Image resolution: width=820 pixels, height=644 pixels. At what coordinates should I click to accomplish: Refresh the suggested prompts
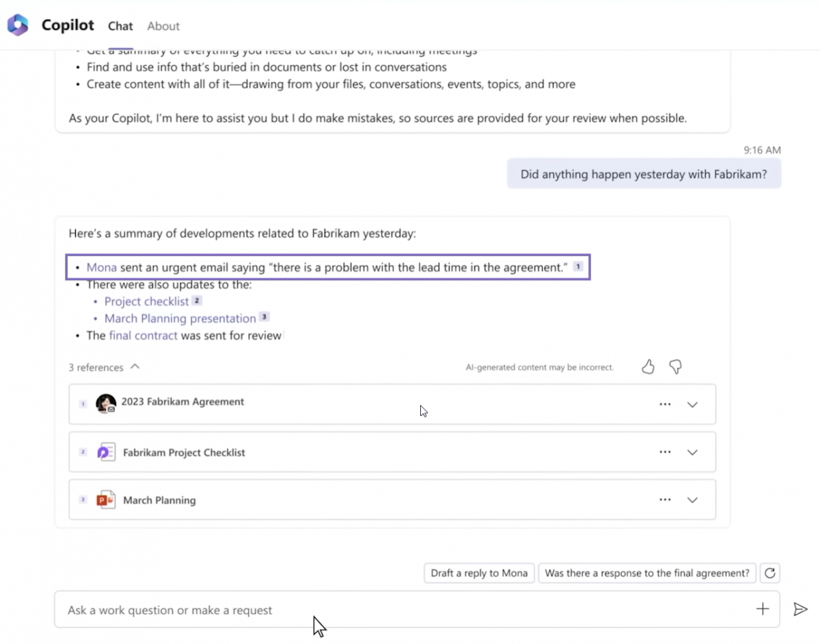[770, 573]
